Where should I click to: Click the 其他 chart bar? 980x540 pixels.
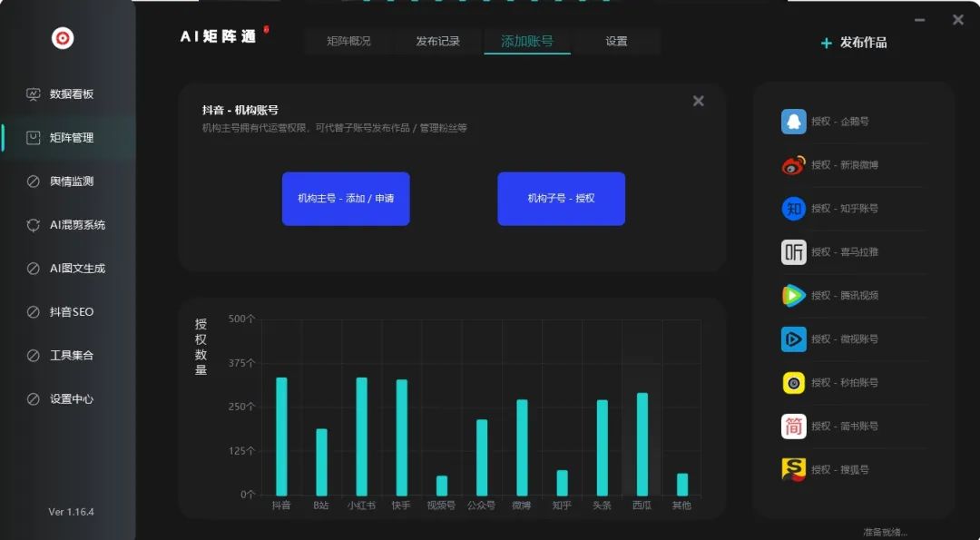682,485
